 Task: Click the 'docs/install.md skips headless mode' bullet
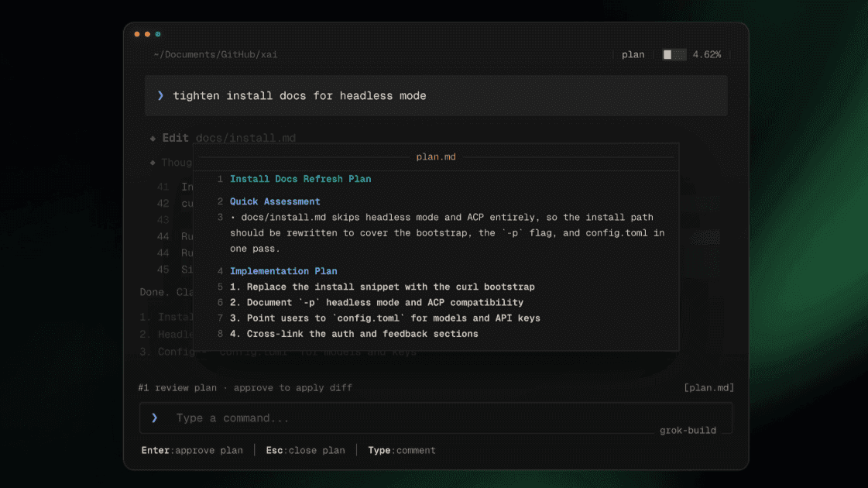coord(448,232)
